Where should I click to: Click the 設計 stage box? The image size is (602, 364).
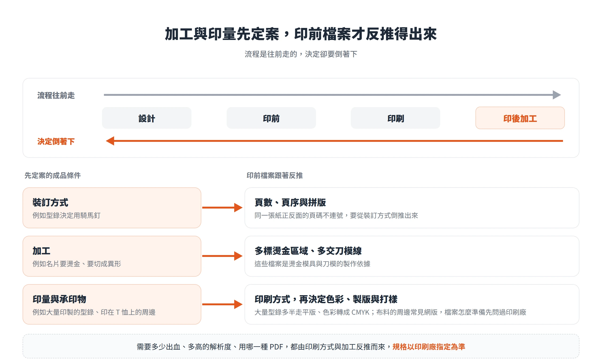pos(147,118)
